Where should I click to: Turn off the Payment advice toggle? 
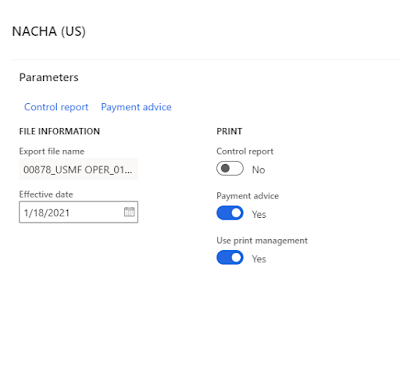[230, 213]
